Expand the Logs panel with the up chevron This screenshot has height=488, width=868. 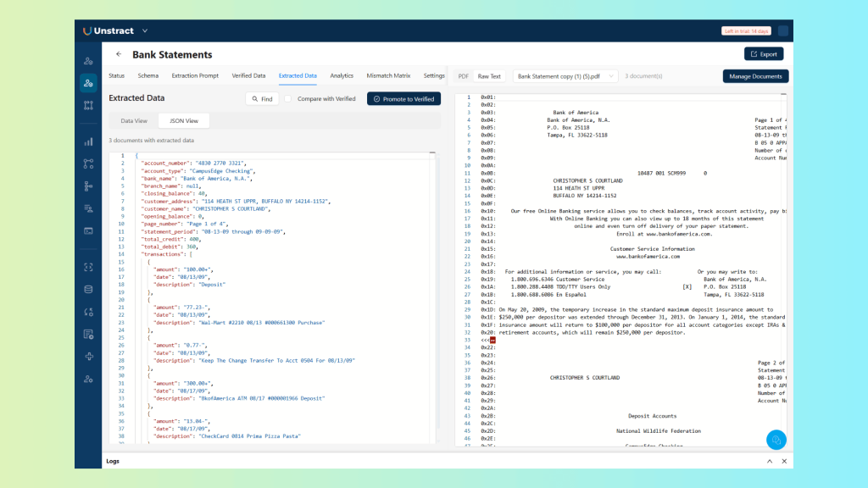click(770, 461)
